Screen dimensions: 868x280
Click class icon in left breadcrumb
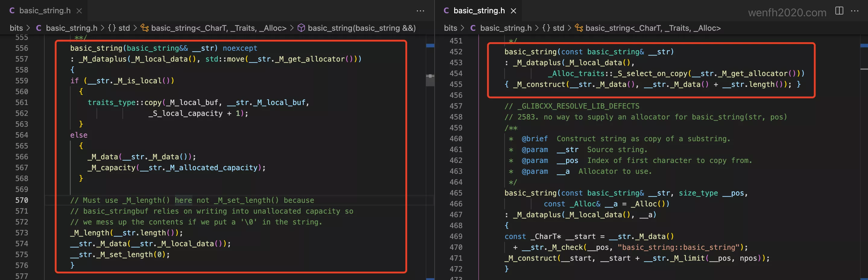coord(144,28)
